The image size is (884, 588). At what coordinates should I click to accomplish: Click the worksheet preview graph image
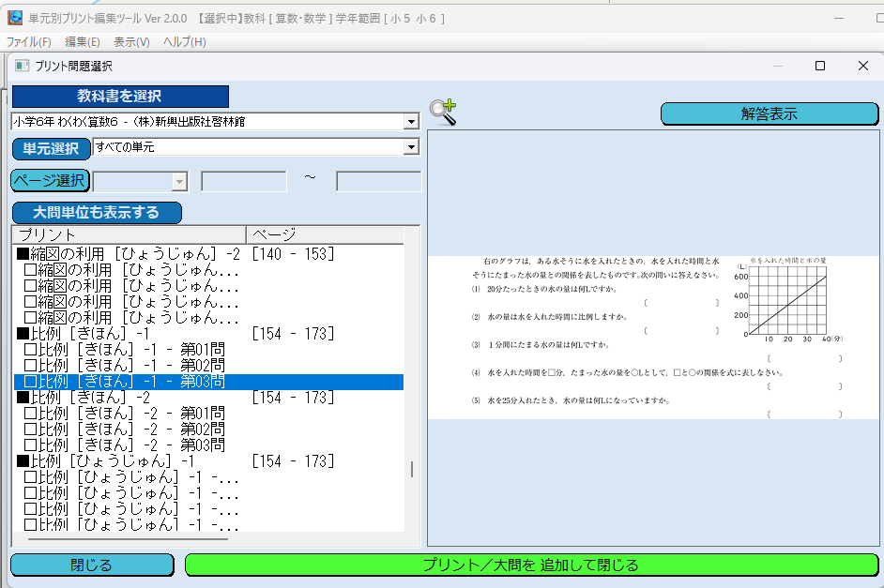[x=787, y=300]
